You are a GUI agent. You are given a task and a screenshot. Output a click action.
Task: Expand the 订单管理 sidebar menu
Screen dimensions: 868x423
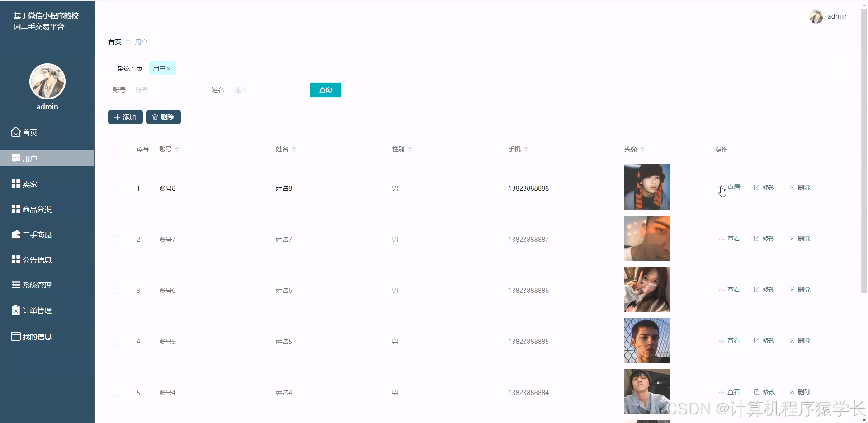click(x=47, y=310)
